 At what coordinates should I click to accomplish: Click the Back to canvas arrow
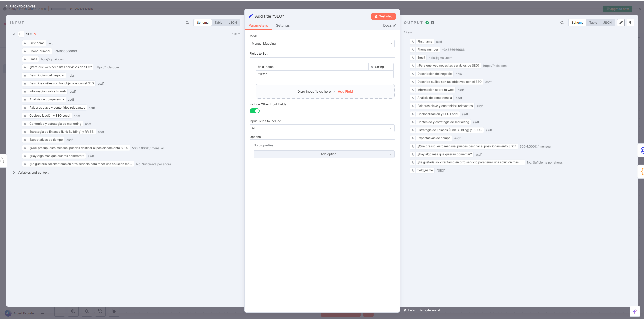[7, 6]
